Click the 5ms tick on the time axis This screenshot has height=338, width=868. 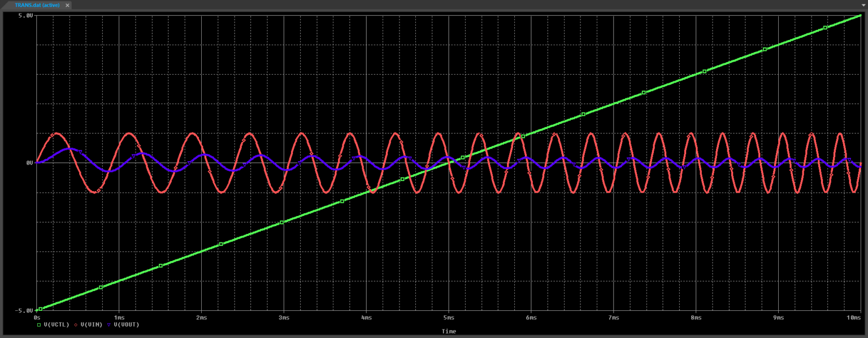[449, 318]
